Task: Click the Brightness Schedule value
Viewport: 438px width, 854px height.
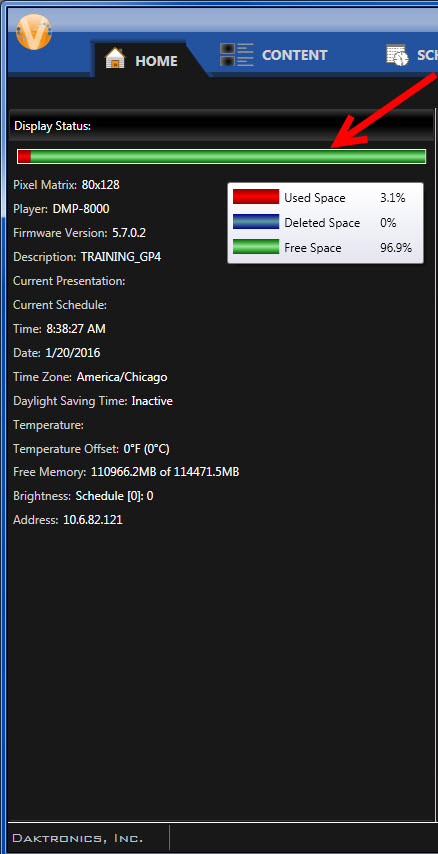Action: [x=114, y=496]
